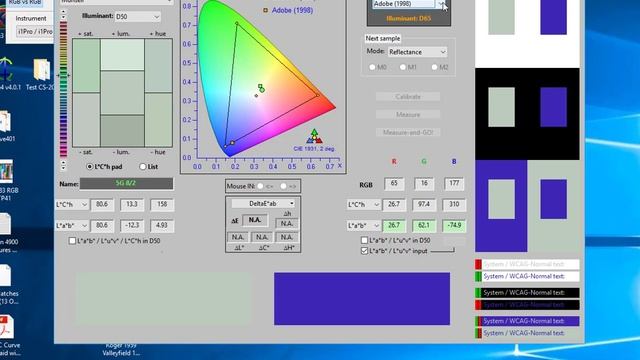Click red WCAG indicator beside white-background faint text row
Image resolution: width=640 pixels, height=360 pixels.
pos(478,264)
